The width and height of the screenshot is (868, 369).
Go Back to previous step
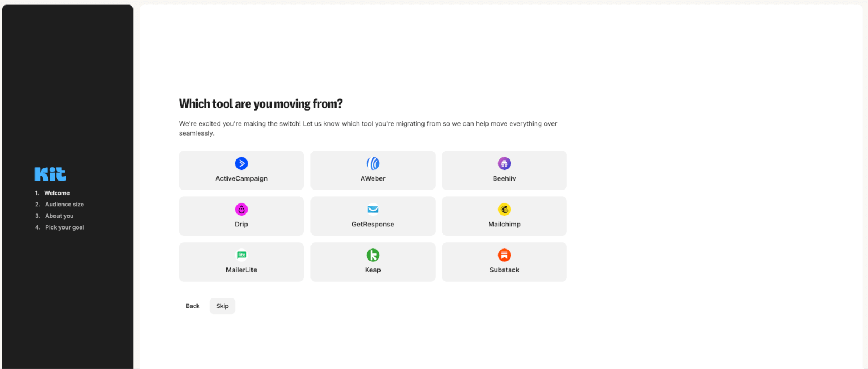(193, 306)
